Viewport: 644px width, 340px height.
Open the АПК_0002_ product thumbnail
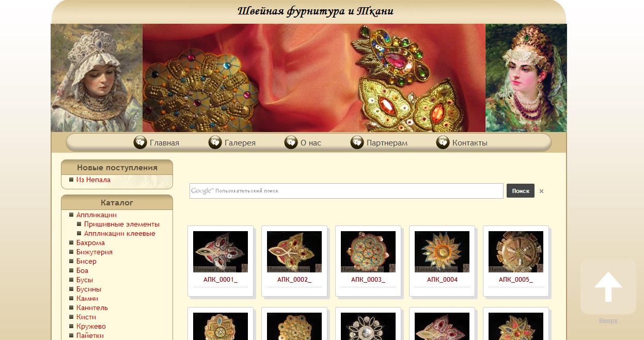(x=294, y=252)
